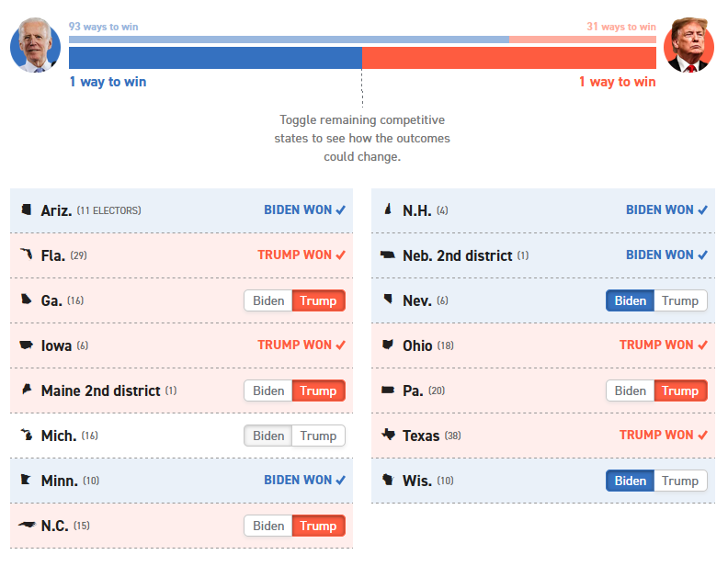Set Georgia to Biden
The width and height of the screenshot is (728, 566).
click(268, 300)
